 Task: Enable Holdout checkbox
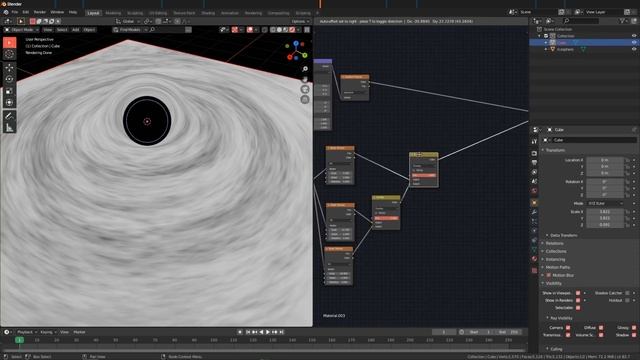pos(627,300)
